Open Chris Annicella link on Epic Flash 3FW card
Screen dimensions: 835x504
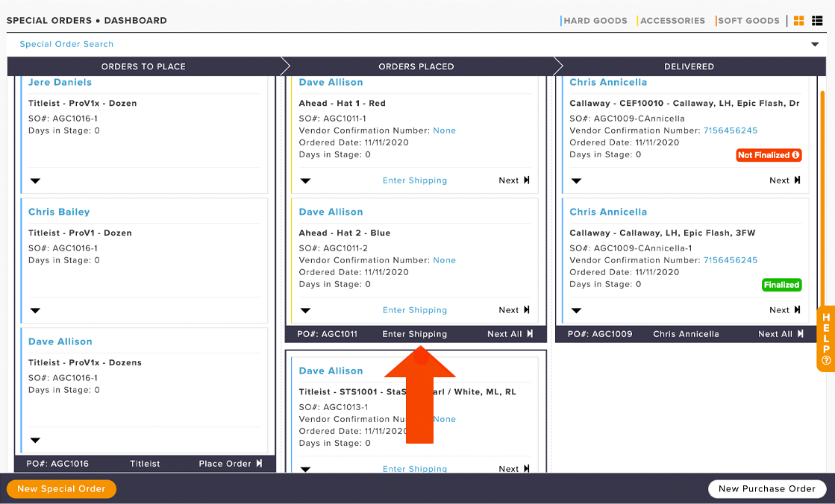pos(608,212)
